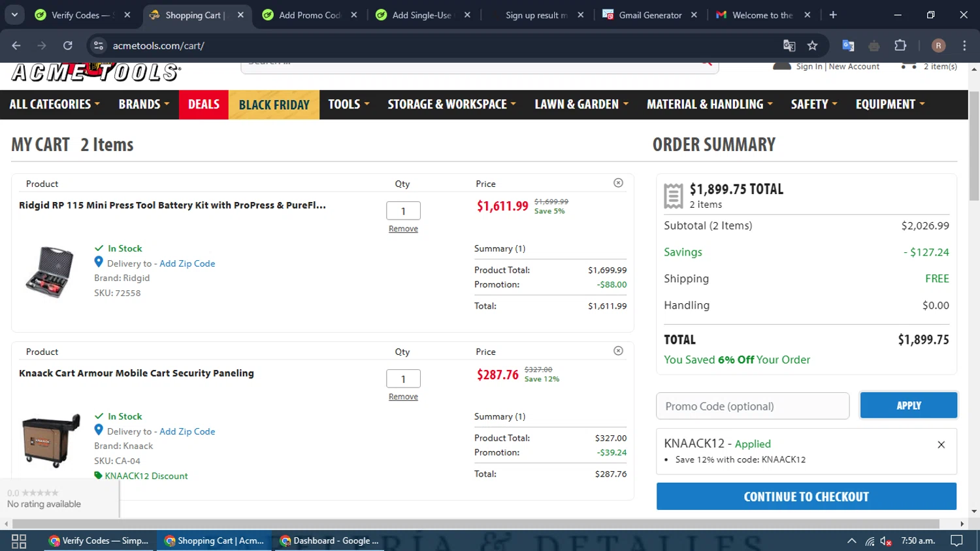Open the tab search dropdown
This screenshot has width=980, height=551.
[14, 14]
